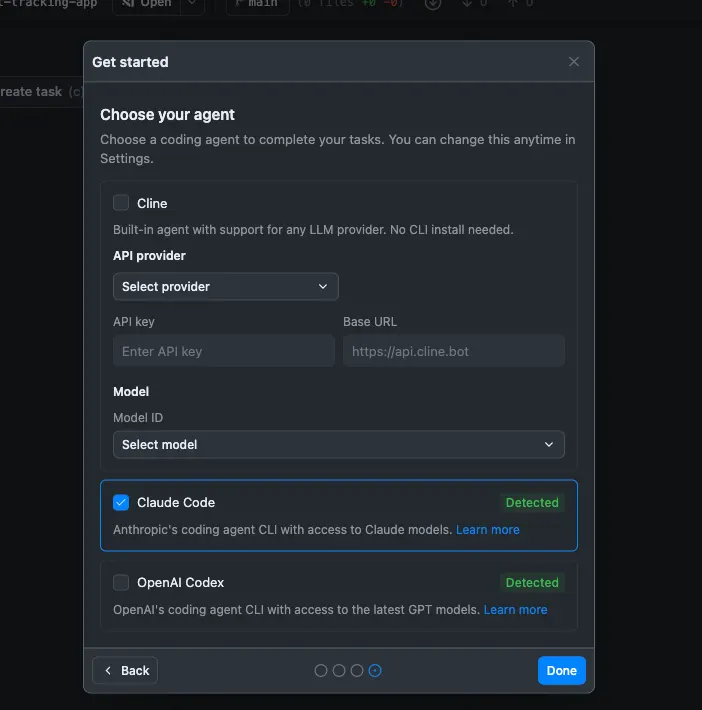This screenshot has width=702, height=710.
Task: Click the Open button in top bar
Action: click(147, 4)
